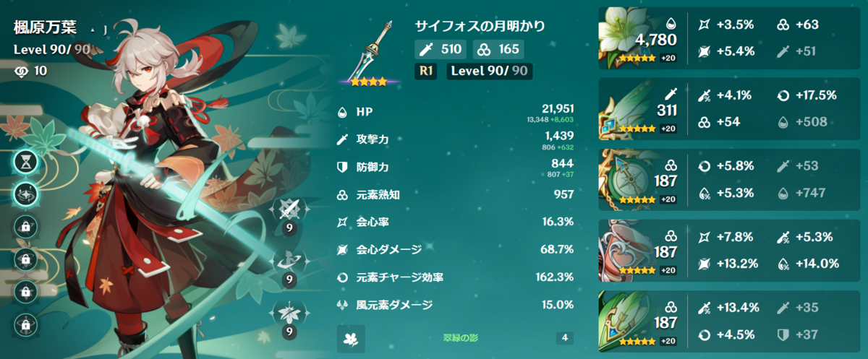868x359 pixels.
Task: Select the sands artifact showing 187
Action: pos(629,177)
